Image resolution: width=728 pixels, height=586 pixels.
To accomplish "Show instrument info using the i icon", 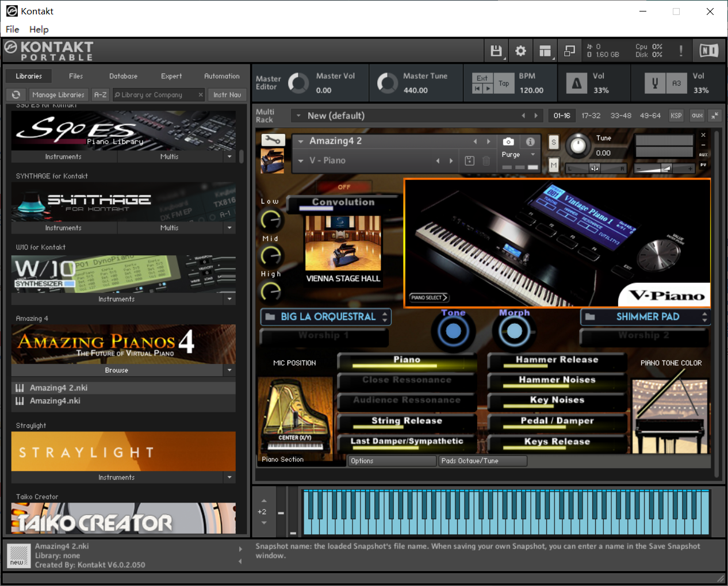I will (x=530, y=141).
